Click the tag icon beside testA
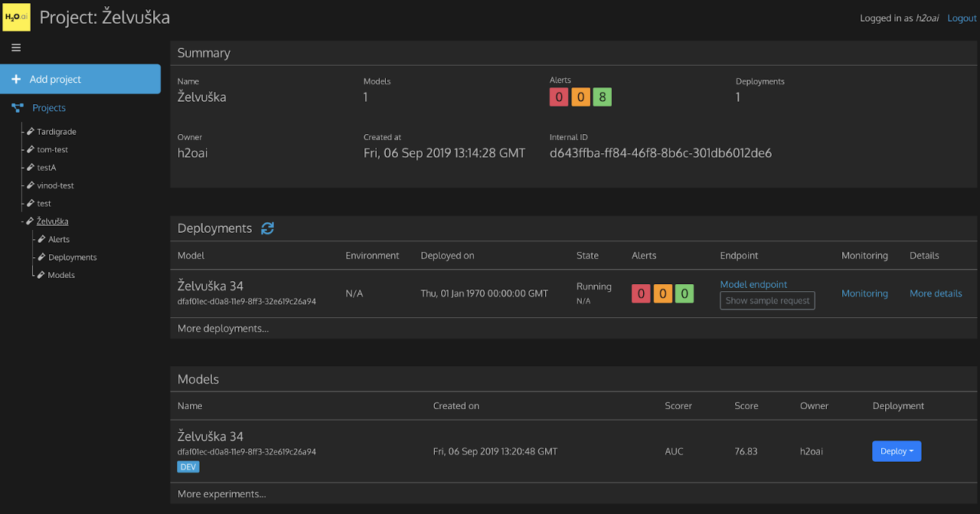The height and width of the screenshot is (514, 980). pyautogui.click(x=31, y=168)
